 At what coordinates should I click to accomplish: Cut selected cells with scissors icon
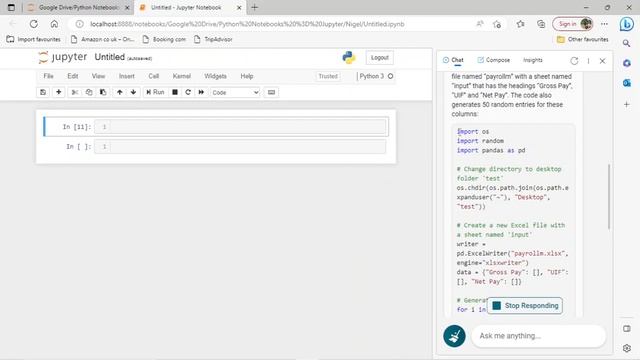click(75, 92)
